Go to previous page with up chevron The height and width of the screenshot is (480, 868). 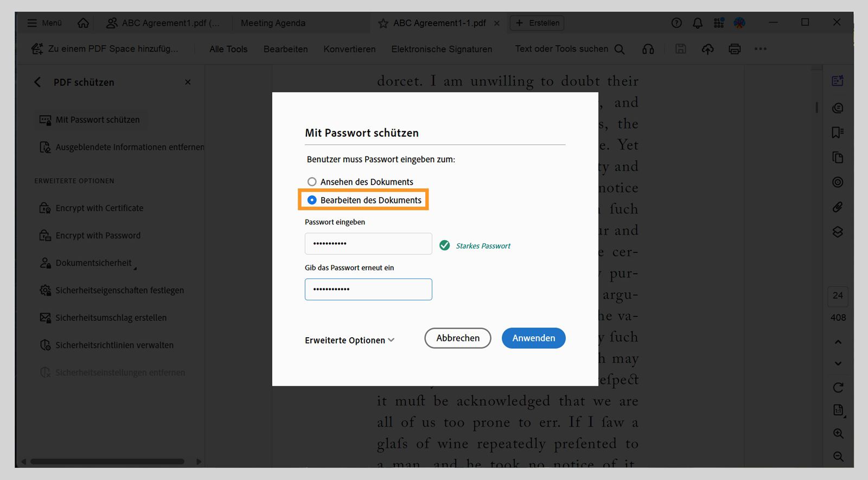(838, 342)
